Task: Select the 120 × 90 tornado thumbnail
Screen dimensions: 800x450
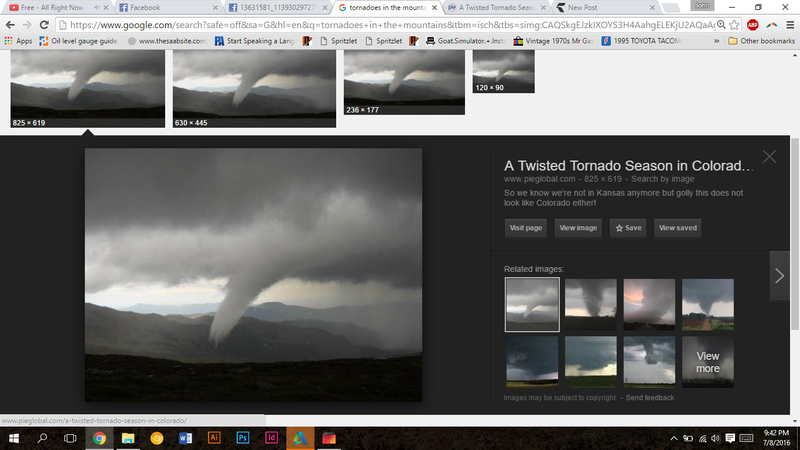Action: (x=504, y=71)
